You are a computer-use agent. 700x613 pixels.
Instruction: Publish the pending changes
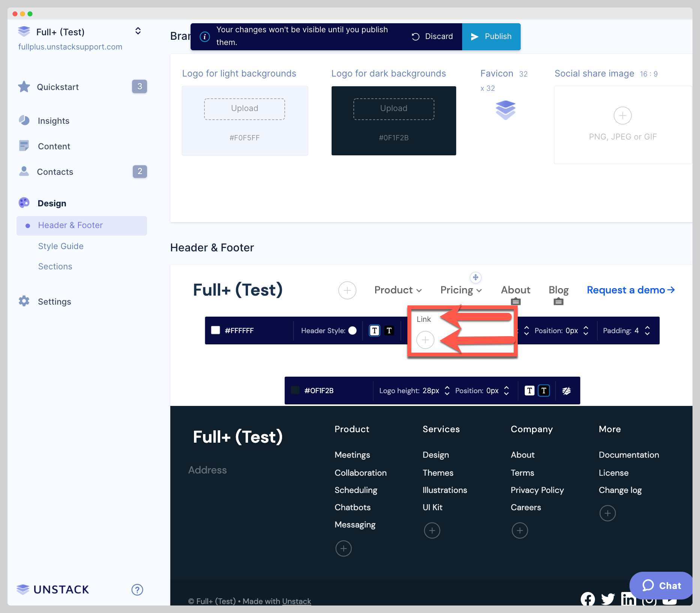(x=491, y=36)
